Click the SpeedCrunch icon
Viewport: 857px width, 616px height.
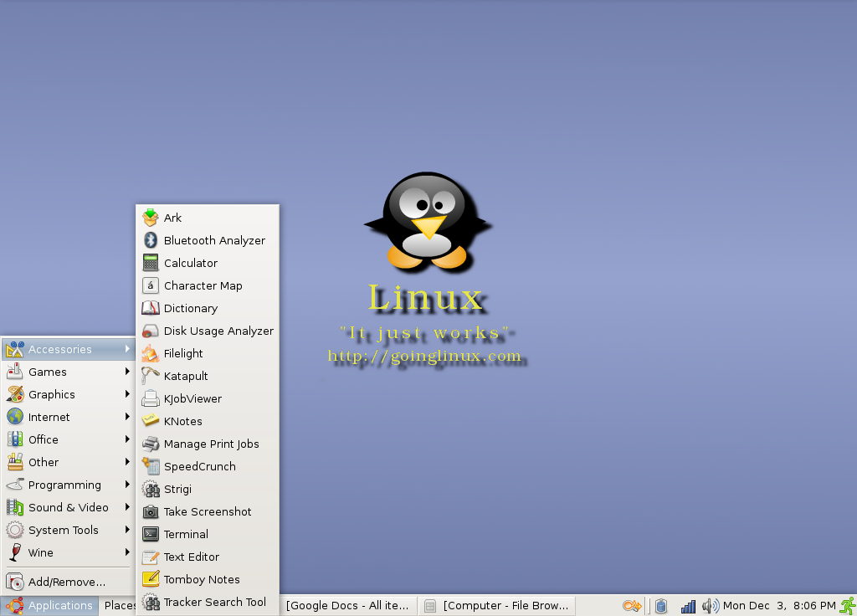tap(151, 466)
